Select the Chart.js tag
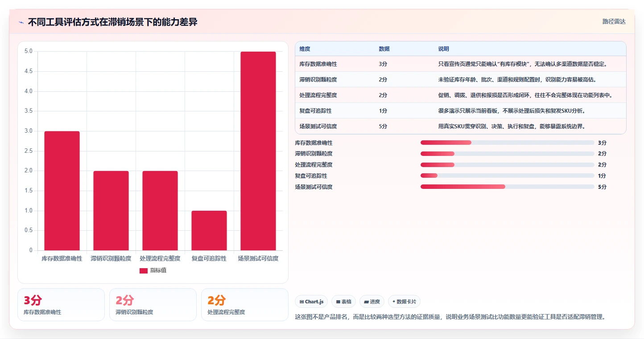The image size is (644, 339). point(311,302)
